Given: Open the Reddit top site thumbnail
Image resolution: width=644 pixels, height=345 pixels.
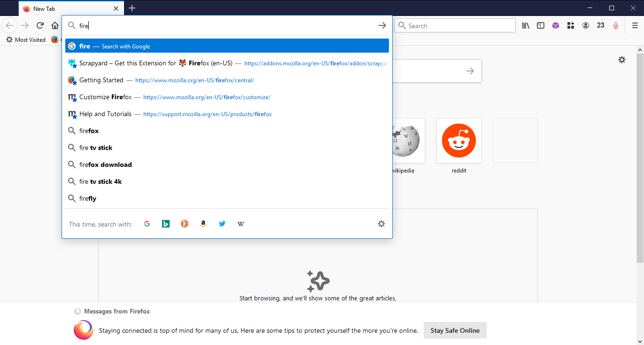Looking at the screenshot, I should click(459, 140).
